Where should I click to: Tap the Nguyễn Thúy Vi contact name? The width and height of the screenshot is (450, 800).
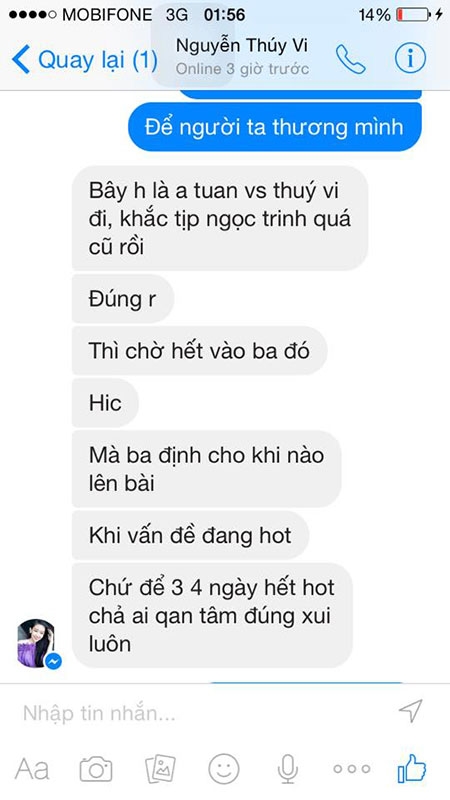click(x=242, y=46)
